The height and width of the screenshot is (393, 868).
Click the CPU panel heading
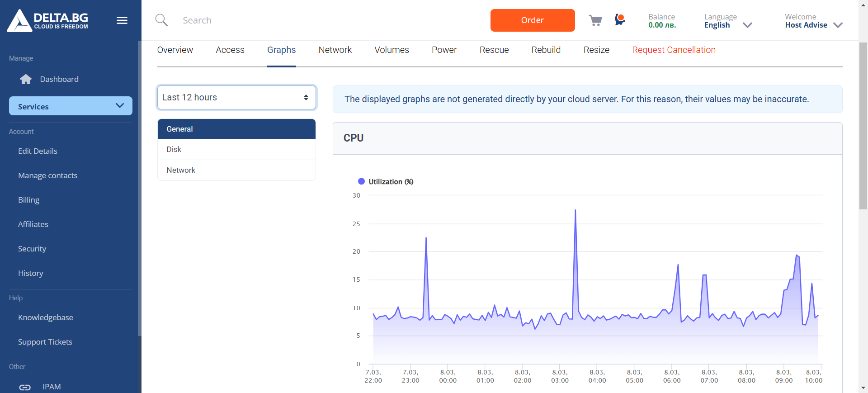tap(354, 138)
